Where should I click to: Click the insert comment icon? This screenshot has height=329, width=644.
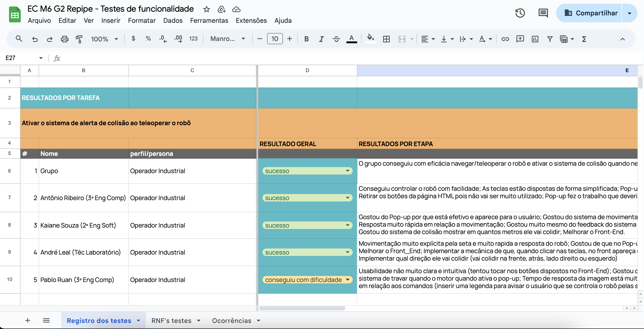pyautogui.click(x=520, y=39)
